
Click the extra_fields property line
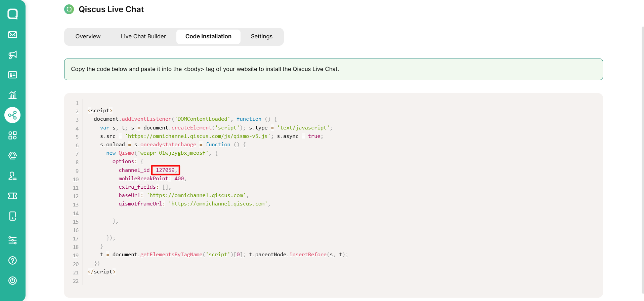[145, 187]
